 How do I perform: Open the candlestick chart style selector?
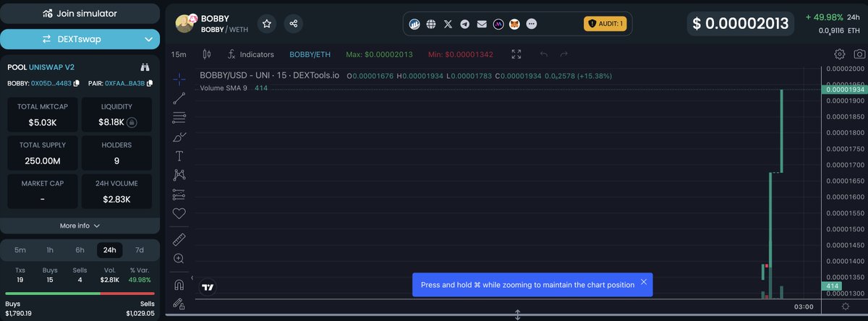[x=206, y=54]
